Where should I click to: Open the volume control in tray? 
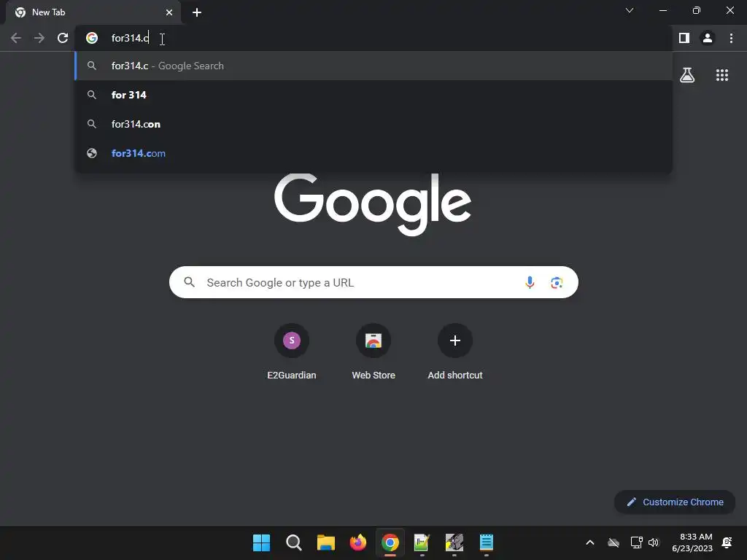click(654, 542)
